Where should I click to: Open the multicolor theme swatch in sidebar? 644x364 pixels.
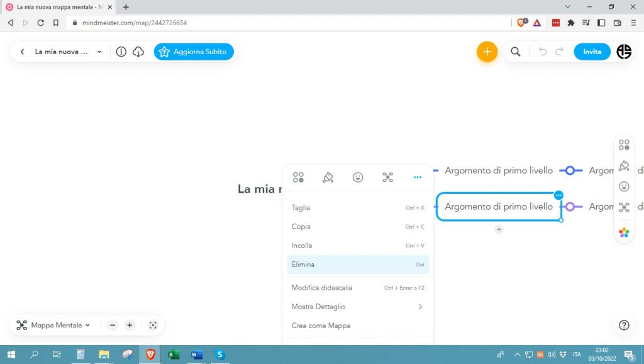pos(624,232)
